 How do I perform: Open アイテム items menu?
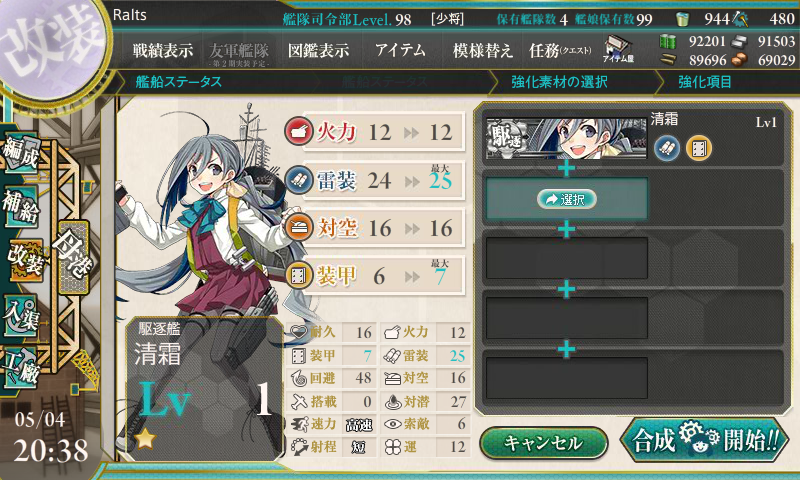point(401,50)
